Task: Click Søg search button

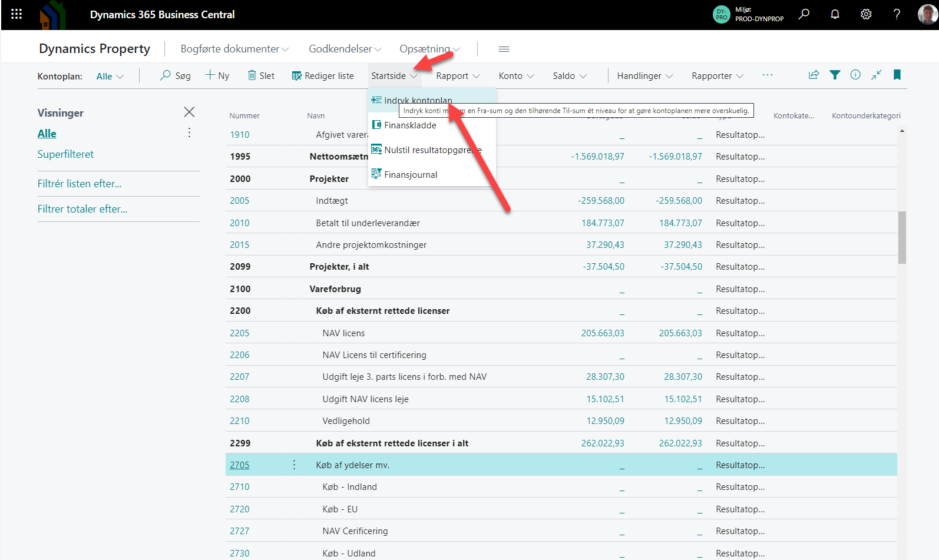Action: tap(176, 75)
